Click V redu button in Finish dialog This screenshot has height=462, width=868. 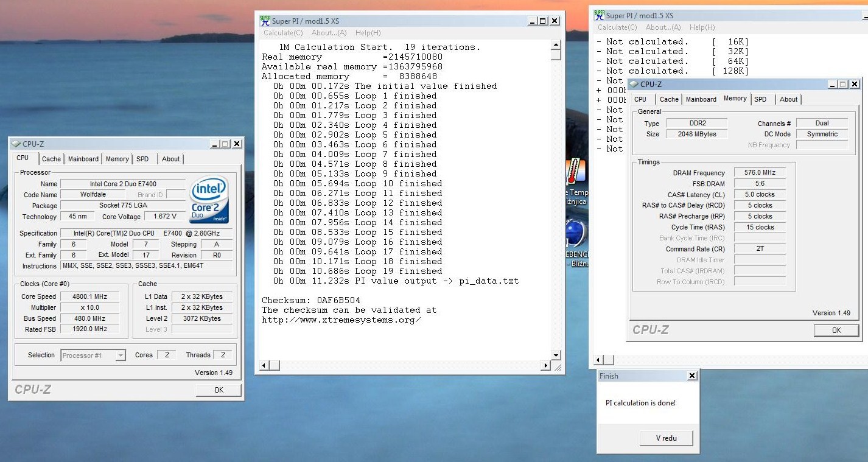[x=666, y=438]
